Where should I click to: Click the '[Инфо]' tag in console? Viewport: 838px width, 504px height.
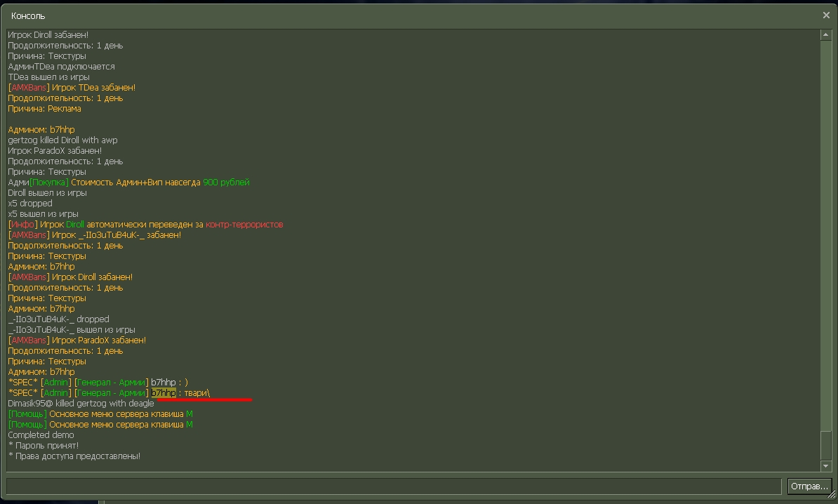tap(23, 225)
